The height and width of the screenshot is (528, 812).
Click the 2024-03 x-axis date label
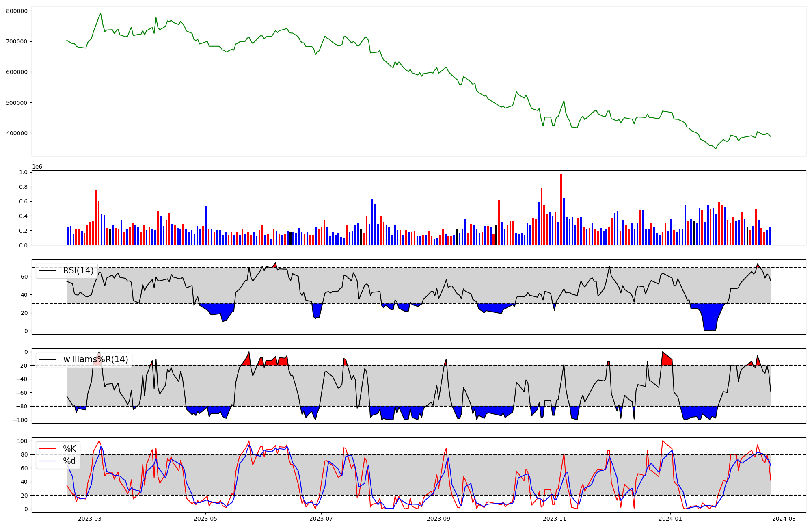pos(784,519)
